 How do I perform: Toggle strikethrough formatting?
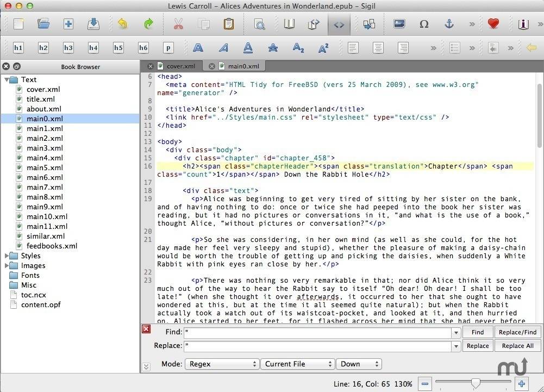click(x=273, y=47)
